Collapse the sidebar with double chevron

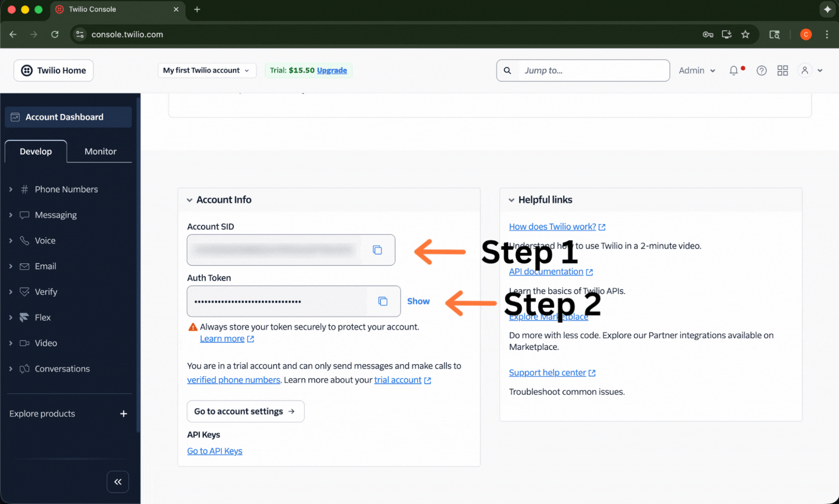click(x=118, y=482)
